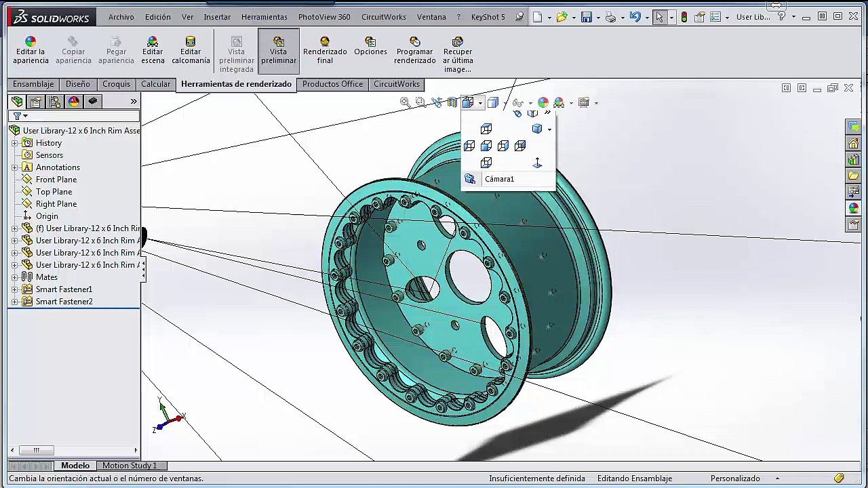Open Insertar menu
The image size is (868, 488).
(217, 17)
